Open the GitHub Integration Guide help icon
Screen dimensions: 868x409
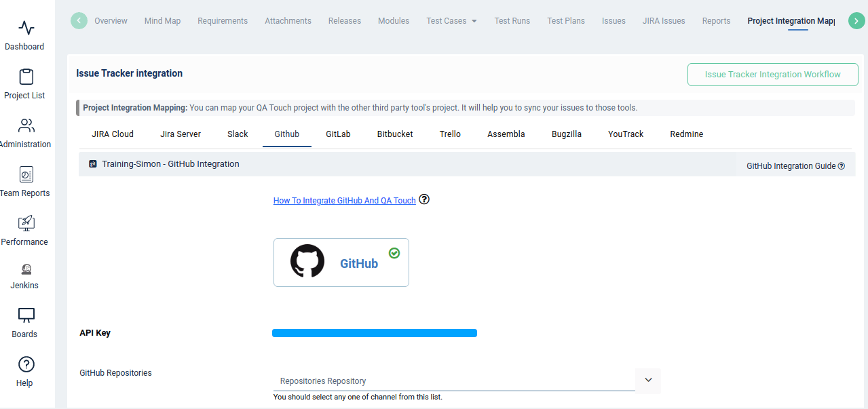pos(842,165)
